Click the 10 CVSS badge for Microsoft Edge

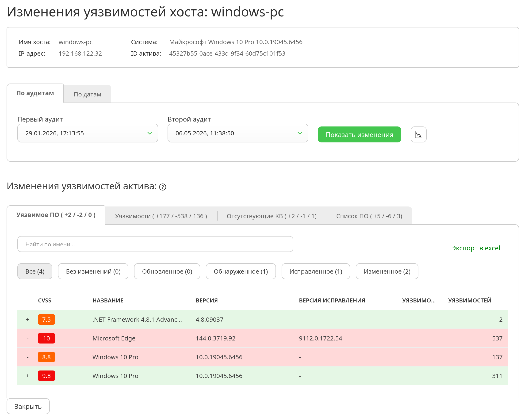46,338
